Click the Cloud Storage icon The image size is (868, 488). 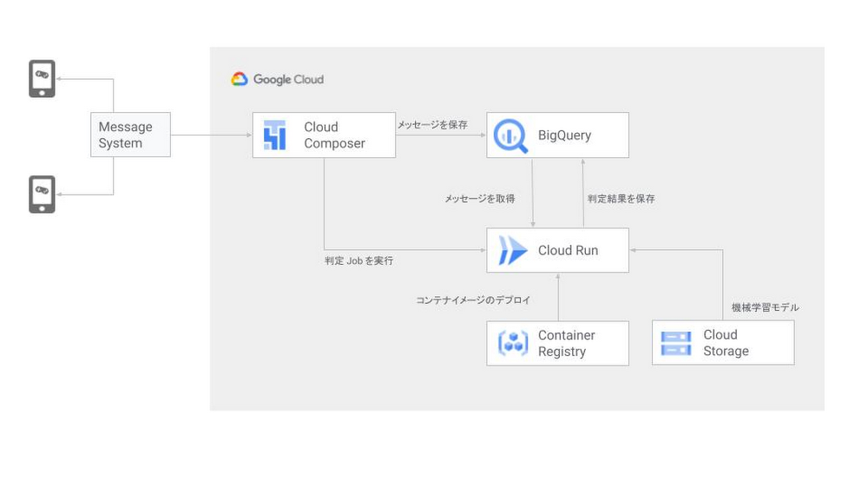(x=676, y=344)
